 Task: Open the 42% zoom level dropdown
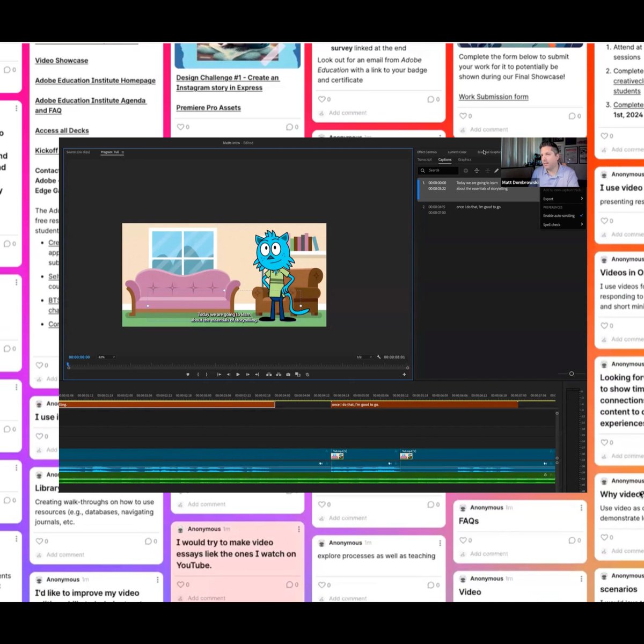click(106, 357)
